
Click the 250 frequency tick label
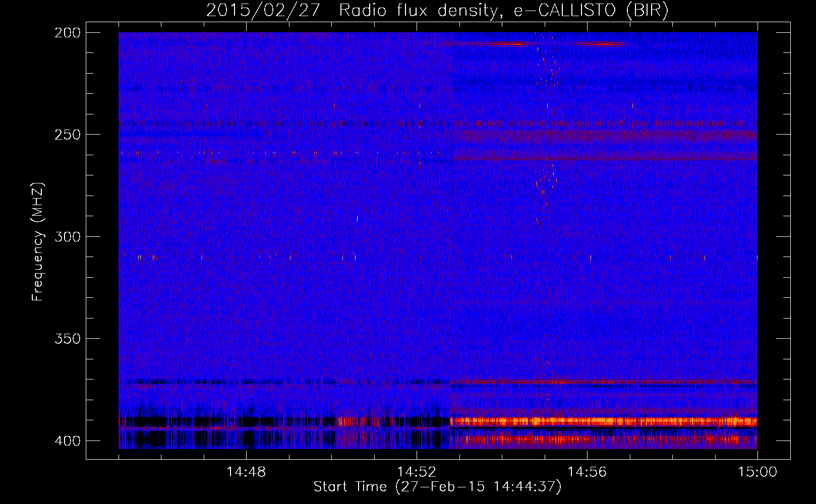(67, 135)
